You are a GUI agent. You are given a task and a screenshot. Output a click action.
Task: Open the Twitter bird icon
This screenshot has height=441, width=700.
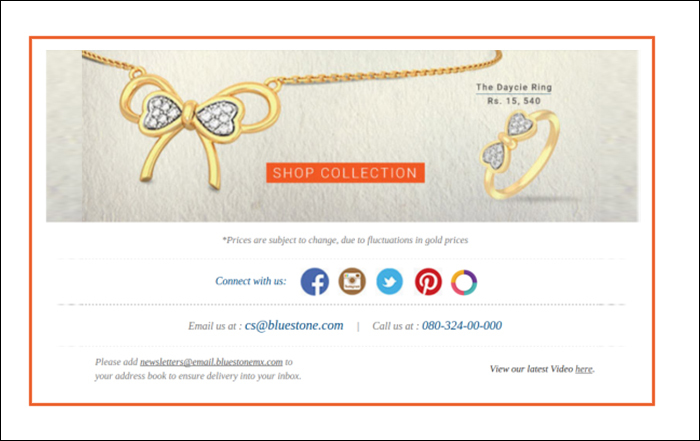(x=390, y=282)
